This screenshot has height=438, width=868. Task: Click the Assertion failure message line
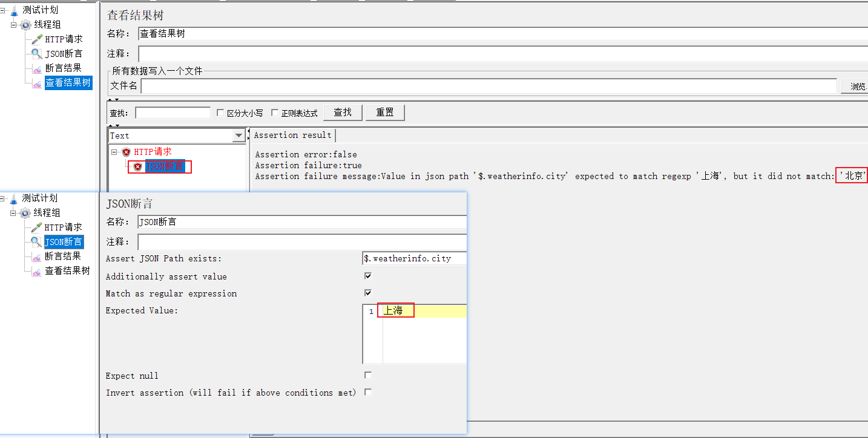click(561, 176)
